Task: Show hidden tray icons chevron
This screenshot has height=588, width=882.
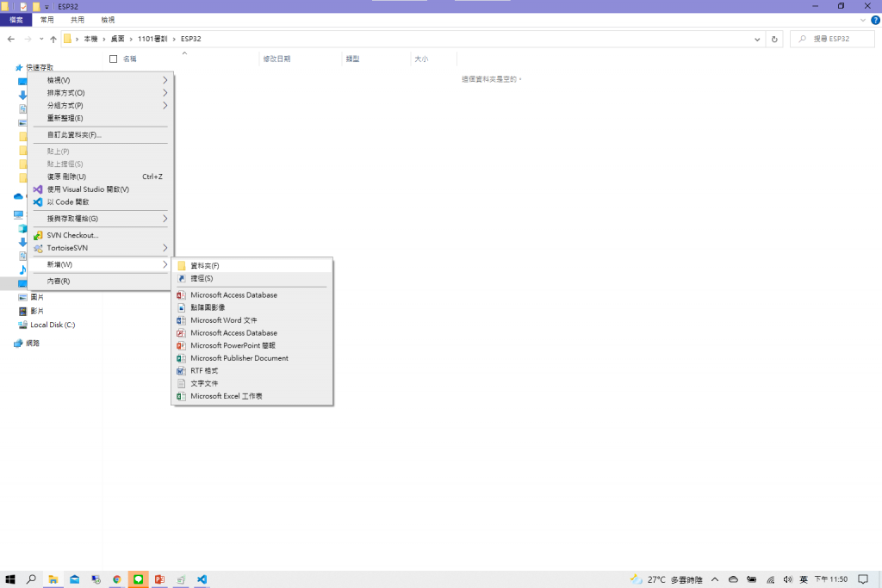Action: point(715,579)
